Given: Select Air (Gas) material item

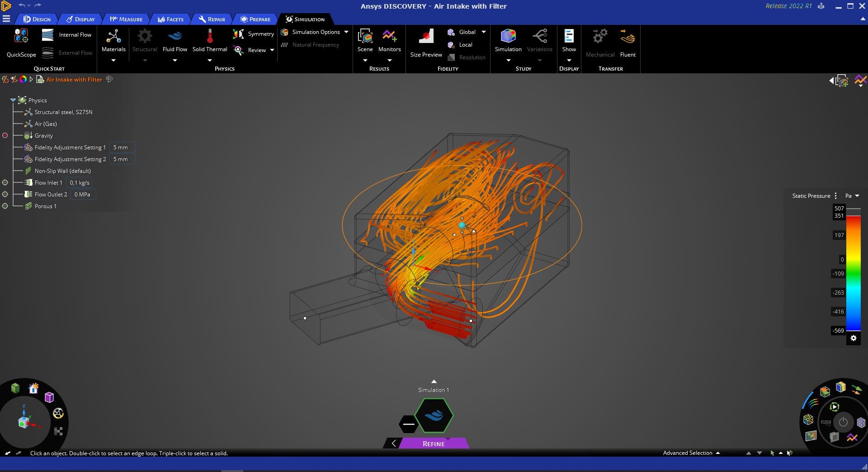Looking at the screenshot, I should pyautogui.click(x=46, y=124).
